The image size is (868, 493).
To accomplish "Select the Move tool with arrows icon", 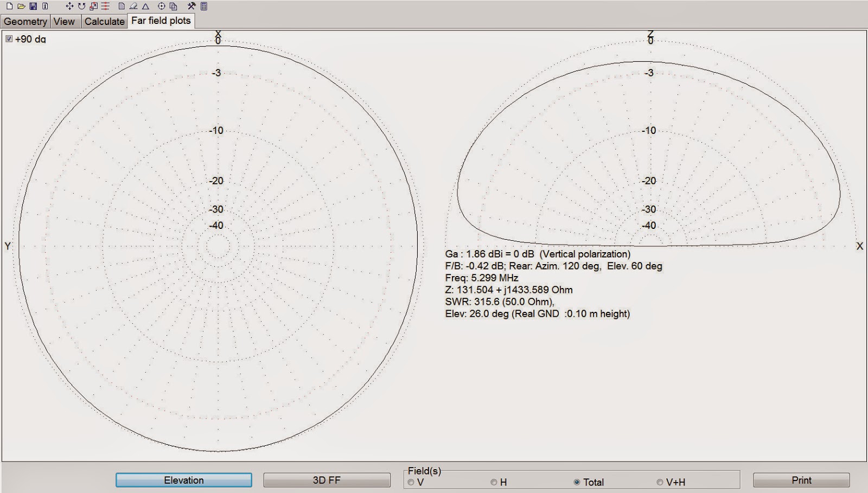I will pyautogui.click(x=69, y=7).
